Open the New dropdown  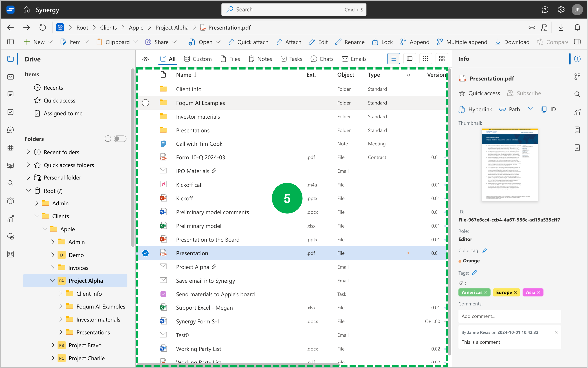[x=38, y=42]
